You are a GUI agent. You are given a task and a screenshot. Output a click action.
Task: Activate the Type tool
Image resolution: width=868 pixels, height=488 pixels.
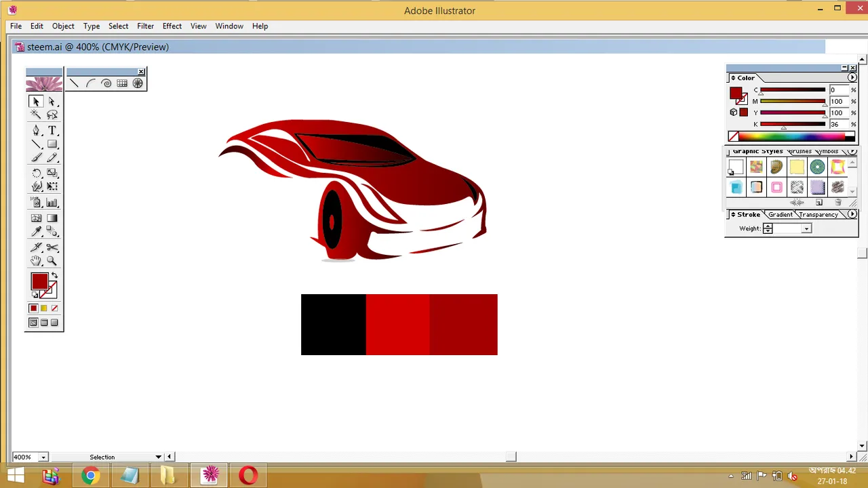[x=52, y=131]
